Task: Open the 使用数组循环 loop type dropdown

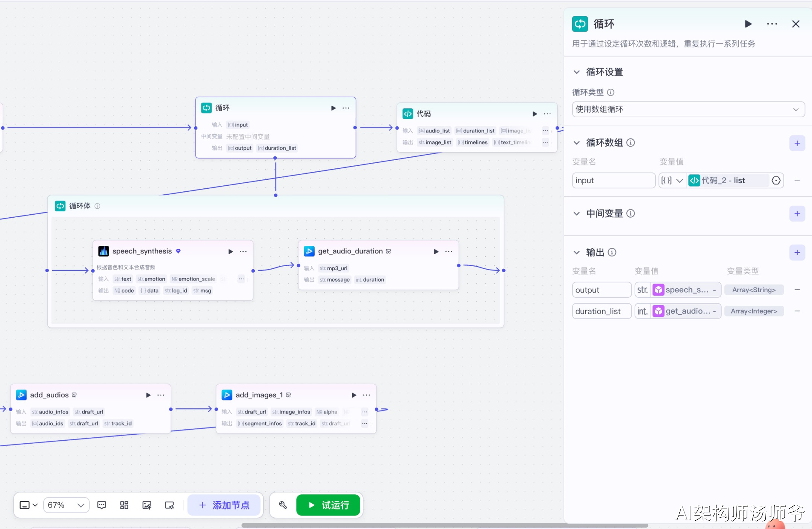Action: click(688, 109)
